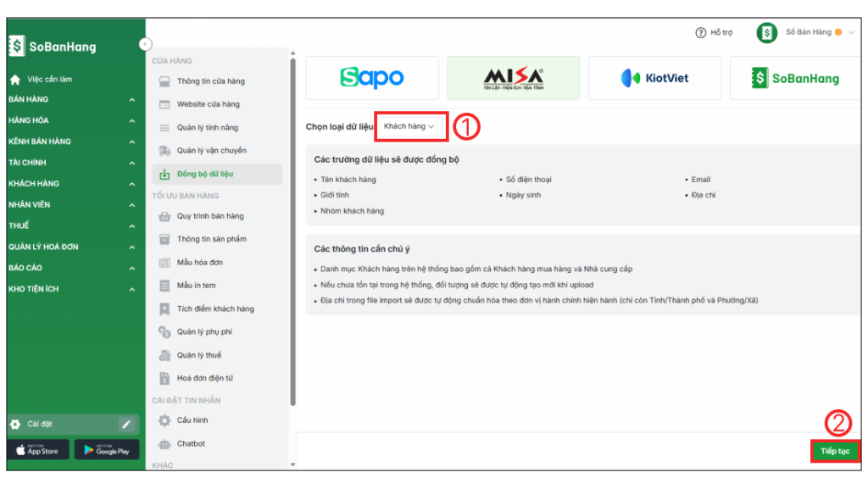Click the Đồng bộ dữ liệu sync icon
The image size is (868, 489).
(164, 175)
